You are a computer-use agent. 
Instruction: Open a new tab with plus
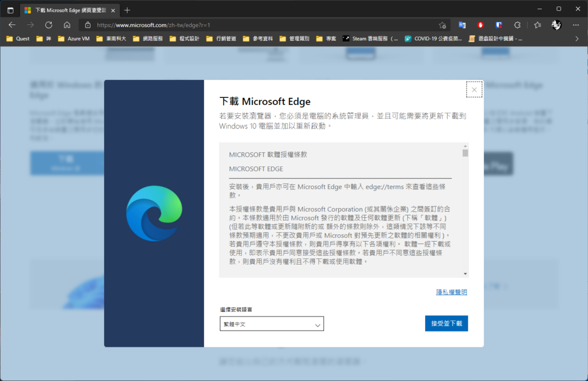point(127,10)
